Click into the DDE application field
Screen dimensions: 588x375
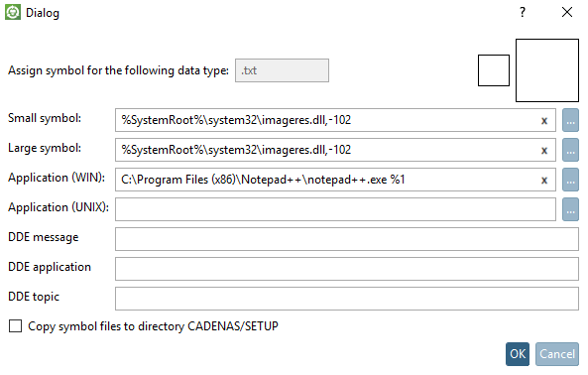click(x=347, y=269)
